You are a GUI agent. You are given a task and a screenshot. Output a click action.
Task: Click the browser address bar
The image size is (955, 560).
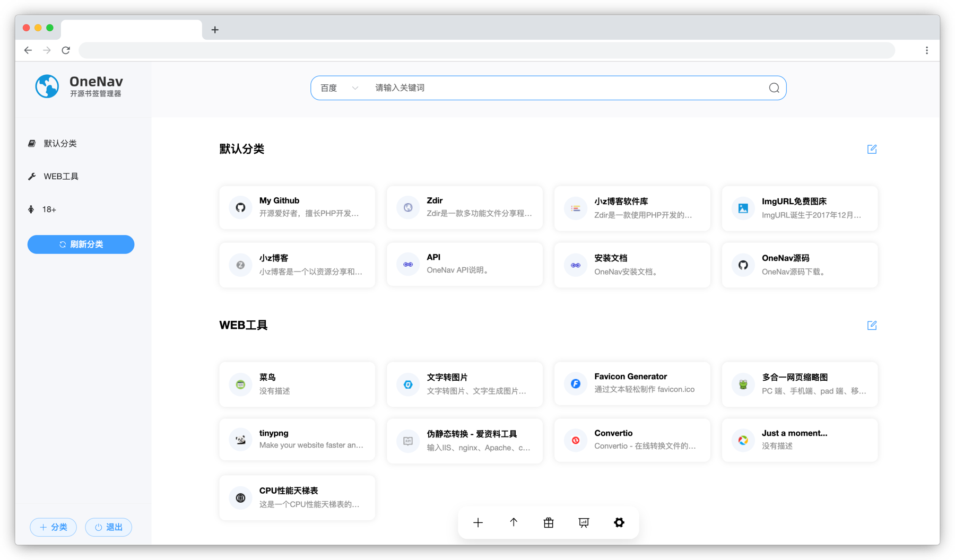(x=487, y=50)
